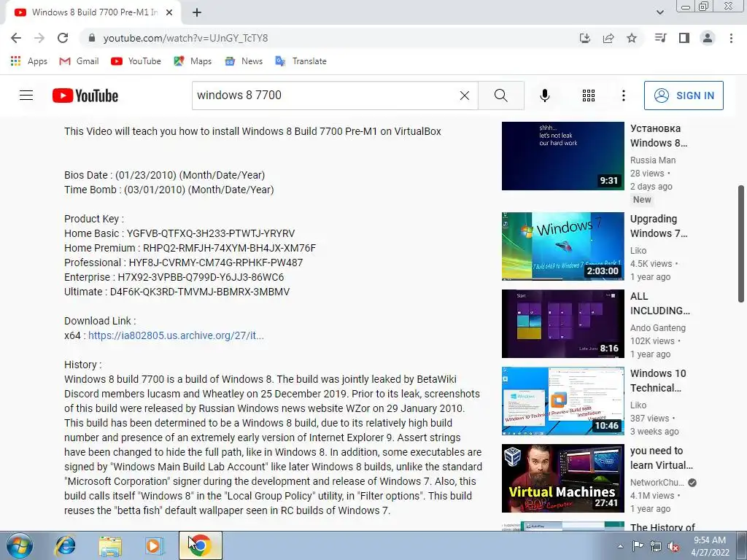747x560 pixels.
Task: Launch Internet Explorer from the taskbar
Action: pyautogui.click(x=65, y=545)
